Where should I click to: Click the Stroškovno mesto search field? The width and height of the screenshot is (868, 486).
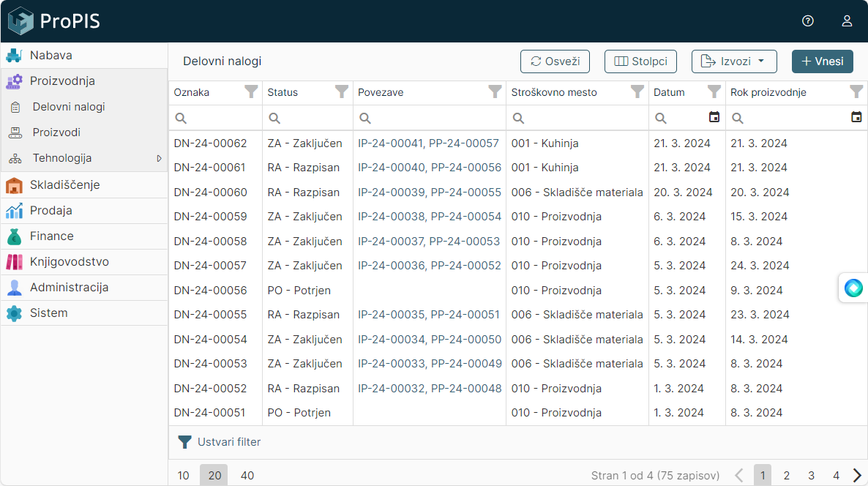[577, 118]
